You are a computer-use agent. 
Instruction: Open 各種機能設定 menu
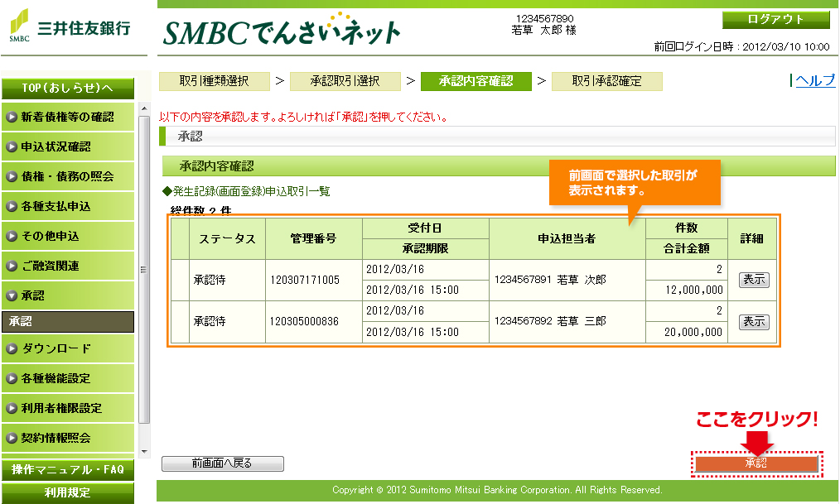(x=68, y=379)
